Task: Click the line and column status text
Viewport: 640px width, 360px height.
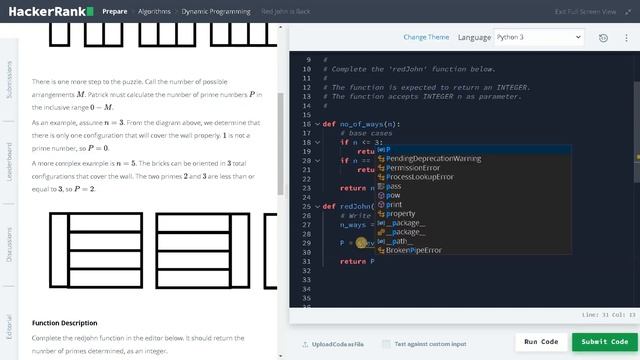Action: pos(609,315)
